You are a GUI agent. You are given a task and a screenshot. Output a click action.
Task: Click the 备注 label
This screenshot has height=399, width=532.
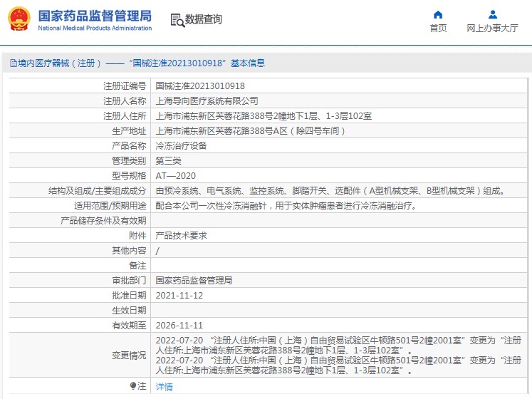137,265
